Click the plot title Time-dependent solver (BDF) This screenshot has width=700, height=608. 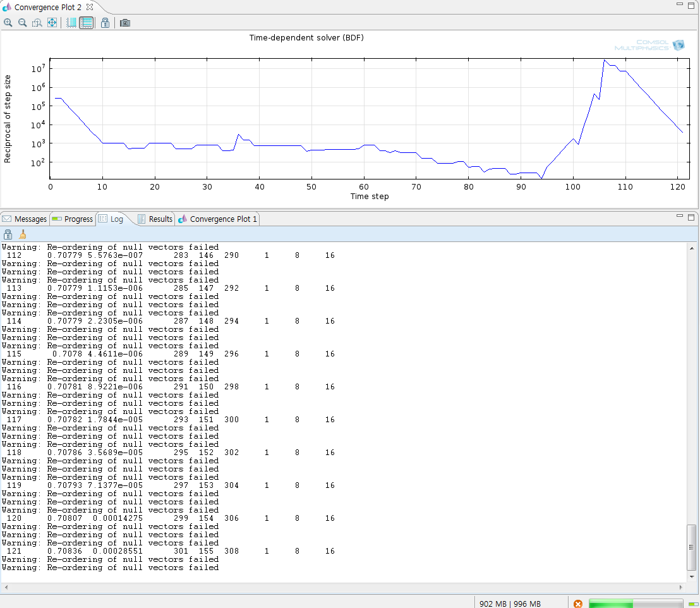(306, 37)
